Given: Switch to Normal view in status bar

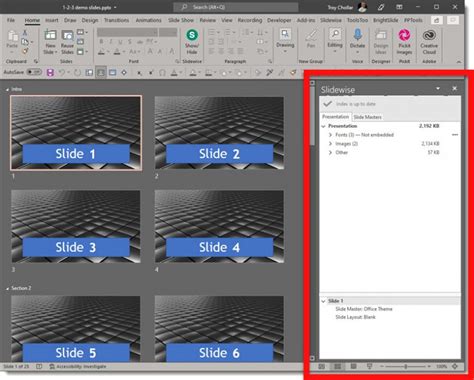Looking at the screenshot, I should [321, 366].
